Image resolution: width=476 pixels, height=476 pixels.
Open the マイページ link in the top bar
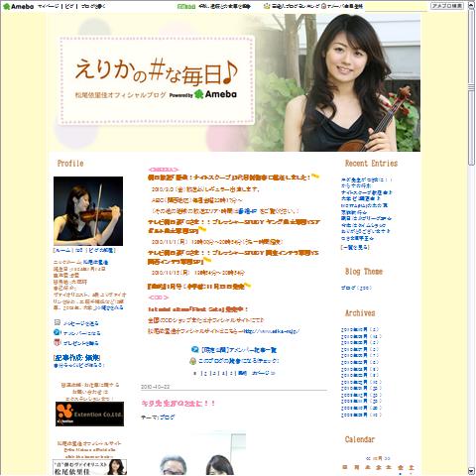[x=49, y=6]
